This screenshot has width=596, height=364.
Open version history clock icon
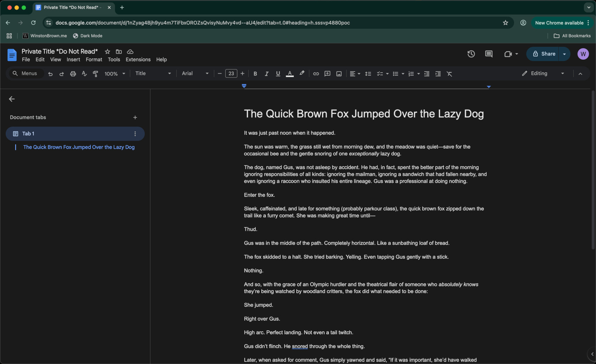point(471,54)
